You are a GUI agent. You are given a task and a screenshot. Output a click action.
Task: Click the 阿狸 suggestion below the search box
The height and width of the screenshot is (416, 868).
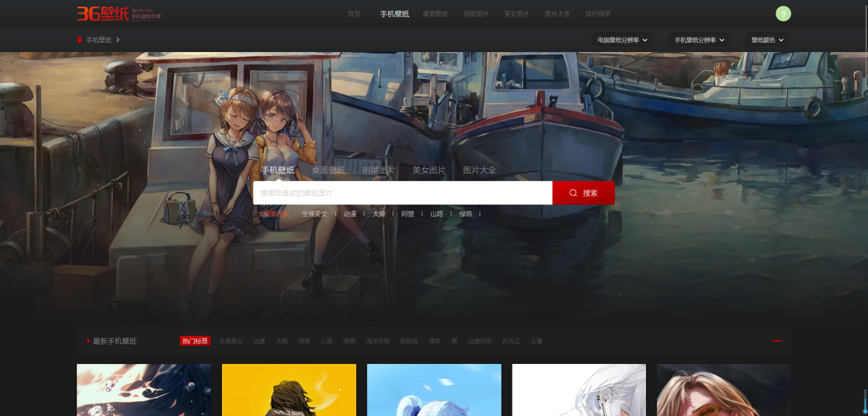[408, 214]
